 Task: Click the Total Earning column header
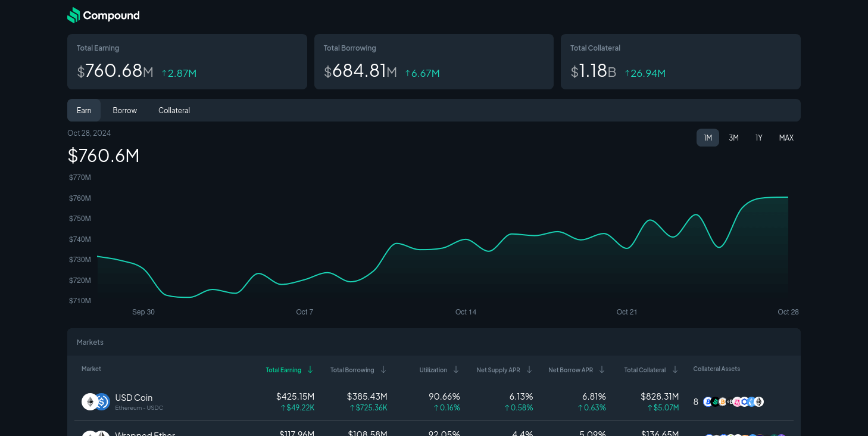coord(283,370)
